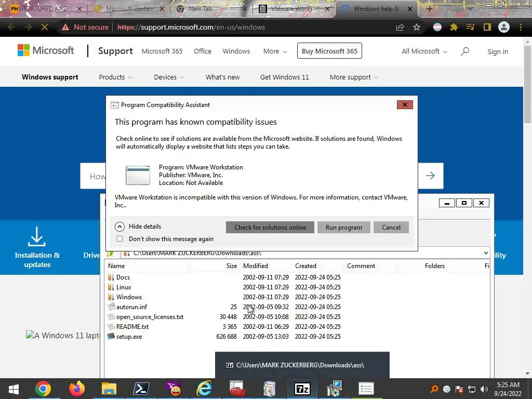Click the Not secure warning icon
The height and width of the screenshot is (399, 532).
(x=65, y=27)
